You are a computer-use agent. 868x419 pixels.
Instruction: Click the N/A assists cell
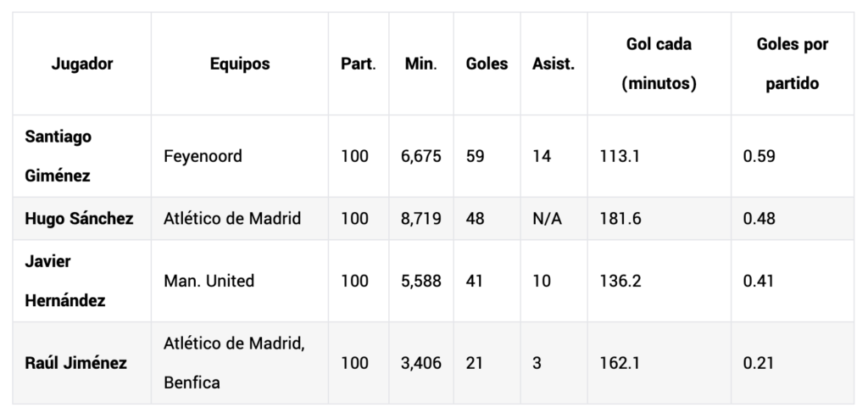point(547,218)
